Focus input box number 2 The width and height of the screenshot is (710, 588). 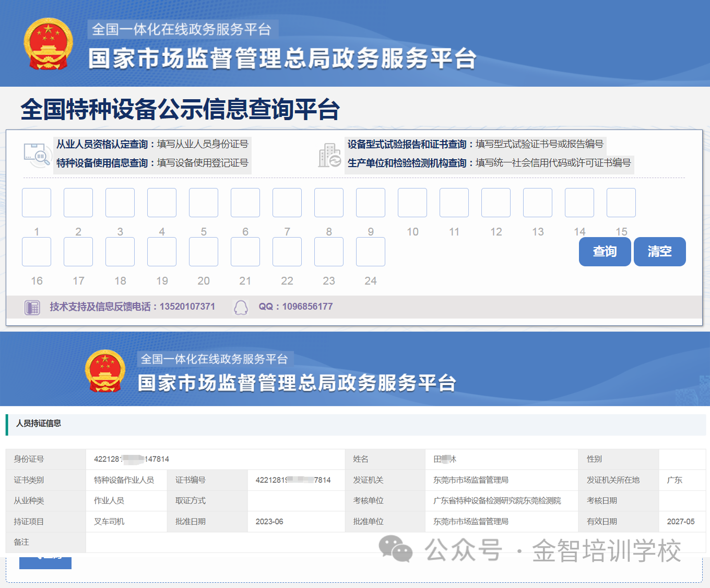pos(78,203)
